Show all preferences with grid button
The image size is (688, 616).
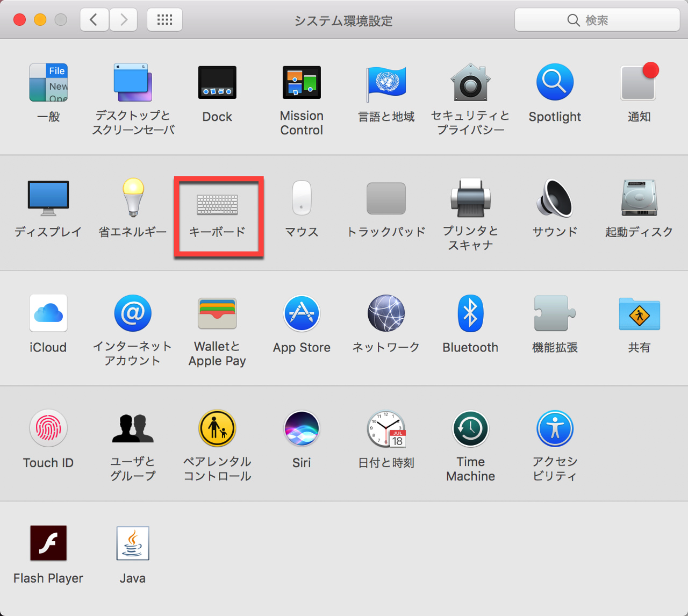[x=164, y=20]
